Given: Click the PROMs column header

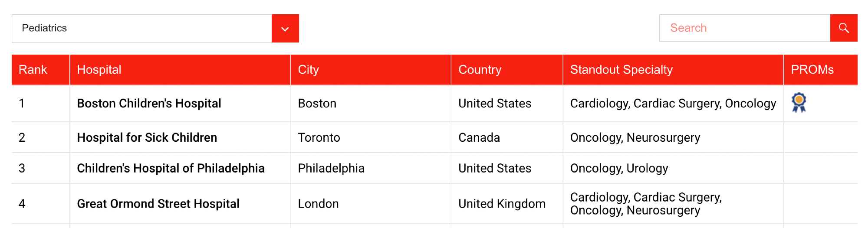Looking at the screenshot, I should click(812, 70).
